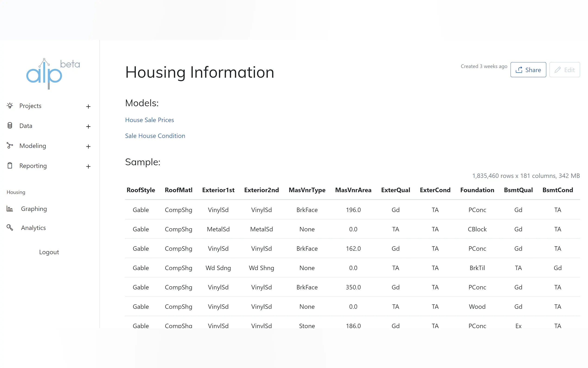Click the Graphing bar chart icon

[10, 209]
